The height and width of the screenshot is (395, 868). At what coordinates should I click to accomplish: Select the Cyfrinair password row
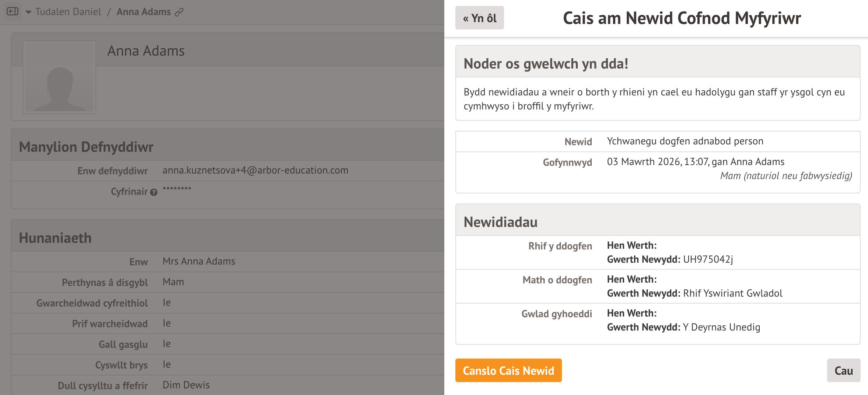pos(227,191)
